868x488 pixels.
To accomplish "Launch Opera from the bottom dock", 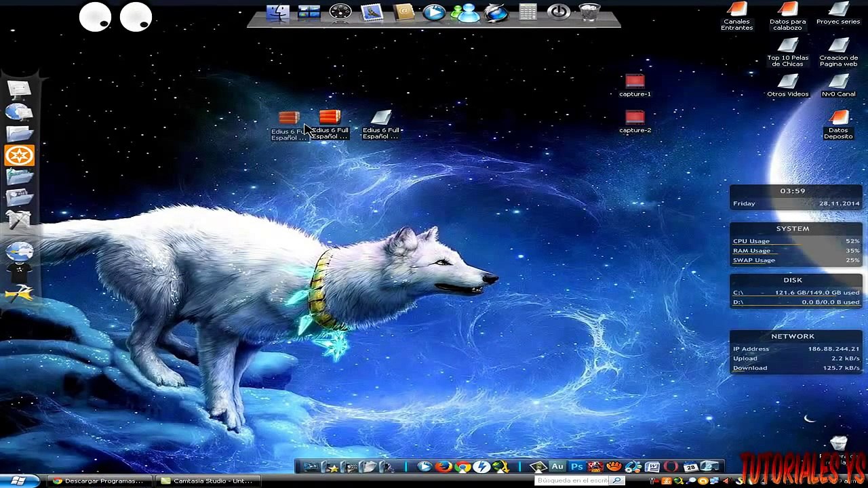I will (x=671, y=466).
